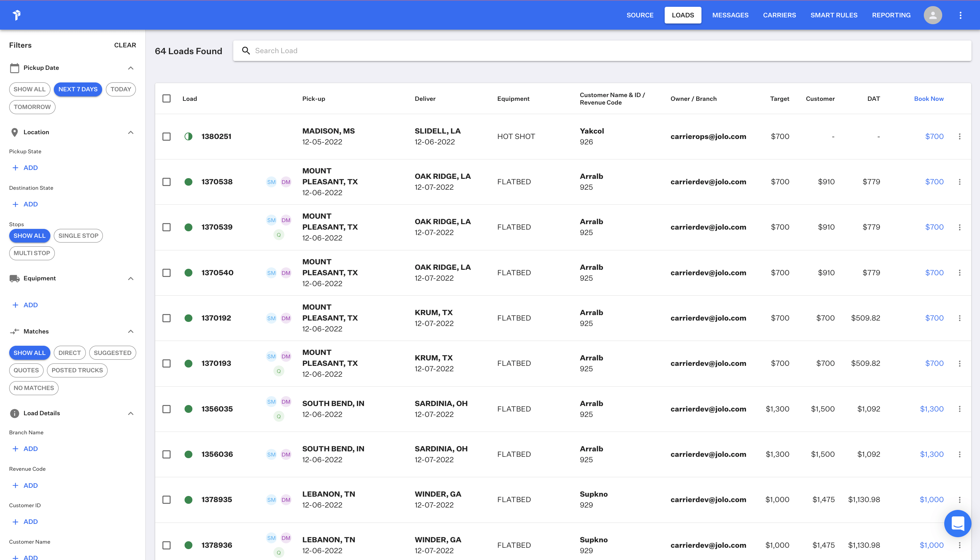Open row options for load 1380251

click(x=959, y=137)
